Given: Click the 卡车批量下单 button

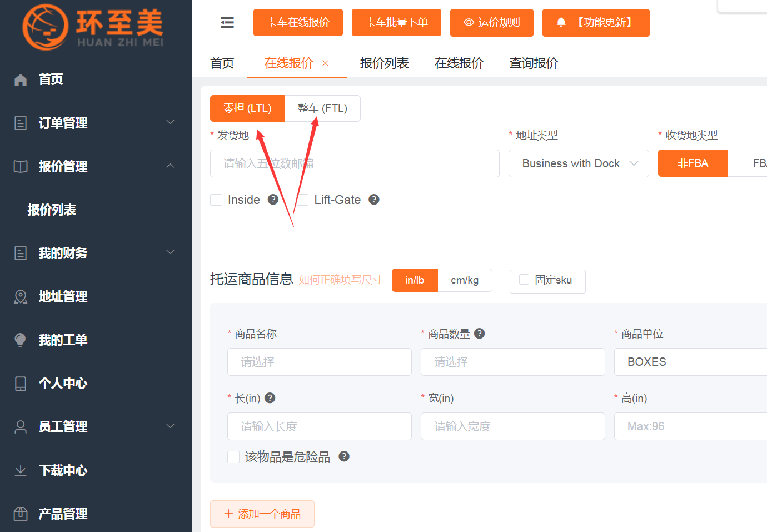Looking at the screenshot, I should (x=396, y=23).
